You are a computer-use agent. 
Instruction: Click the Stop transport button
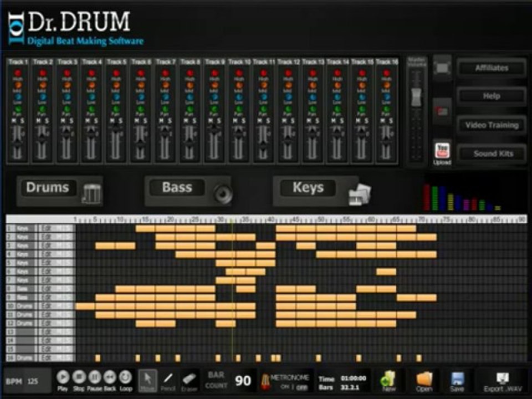click(79, 377)
